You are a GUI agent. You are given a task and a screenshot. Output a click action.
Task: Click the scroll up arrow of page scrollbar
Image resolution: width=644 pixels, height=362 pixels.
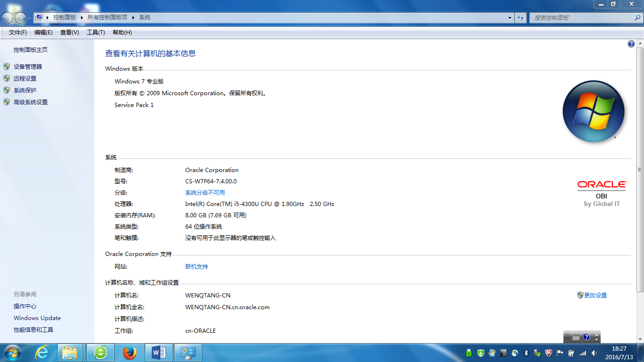[x=640, y=44]
